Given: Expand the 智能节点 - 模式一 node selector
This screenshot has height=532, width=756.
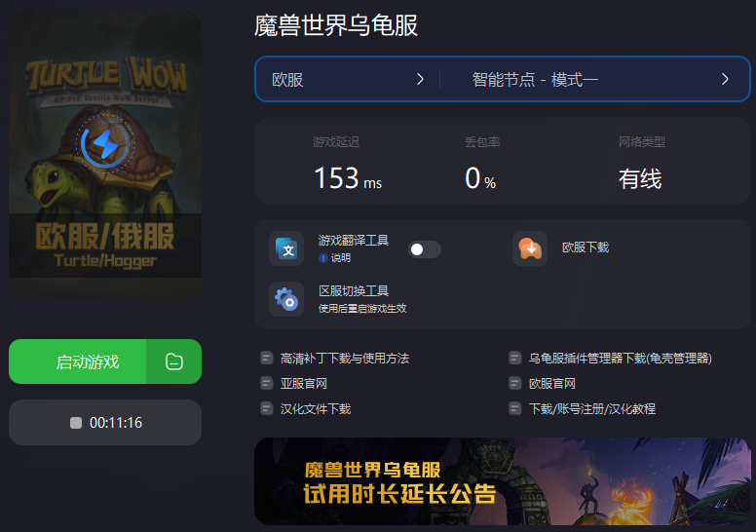Looking at the screenshot, I should point(595,79).
